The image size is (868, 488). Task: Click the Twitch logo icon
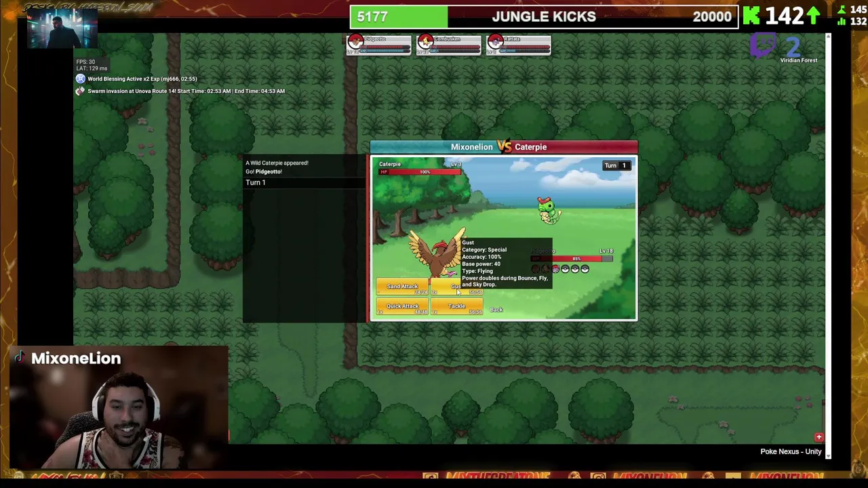[763, 46]
